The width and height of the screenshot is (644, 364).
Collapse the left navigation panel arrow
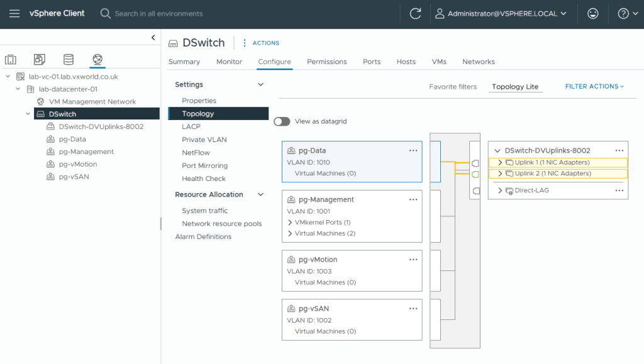tap(153, 38)
